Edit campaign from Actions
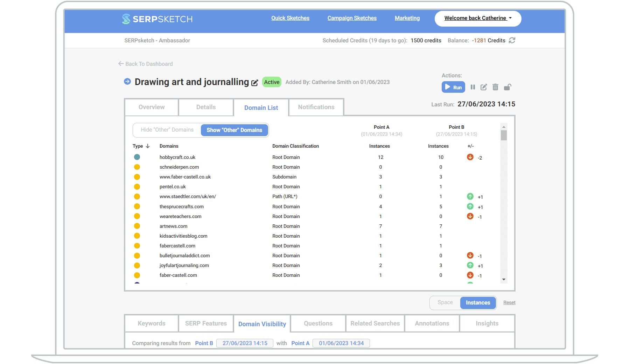Screen dimensions: 630x364 (484, 87)
